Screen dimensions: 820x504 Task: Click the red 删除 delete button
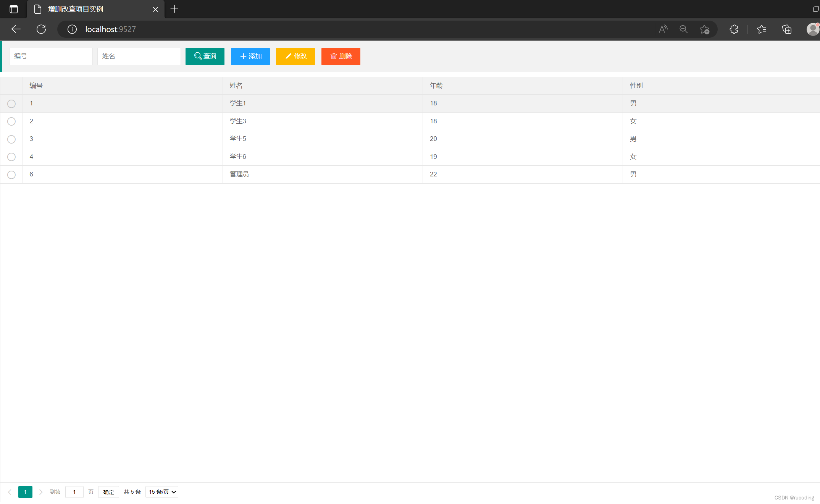[341, 57]
